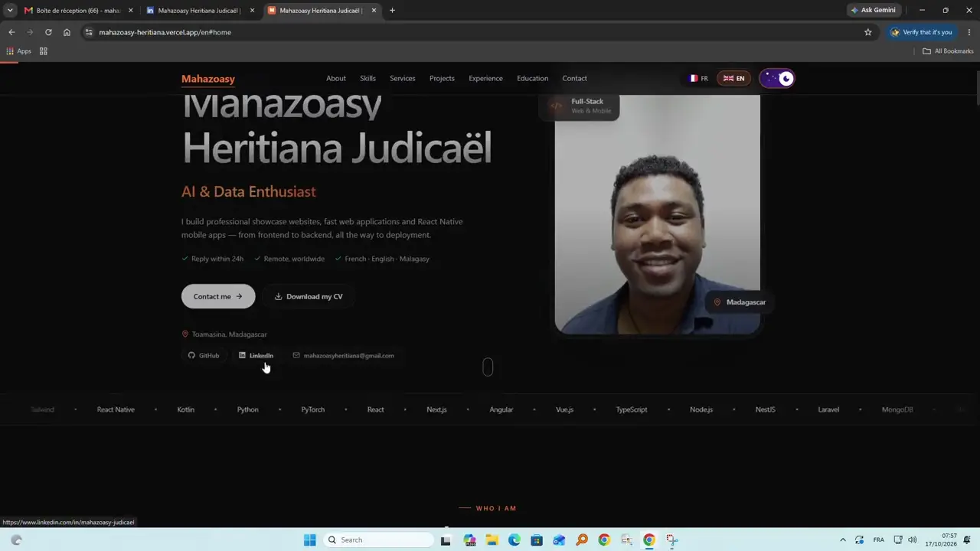This screenshot has height=551, width=980.
Task: Open the Apps shortcut in bookmarks bar
Action: pyautogui.click(x=19, y=51)
